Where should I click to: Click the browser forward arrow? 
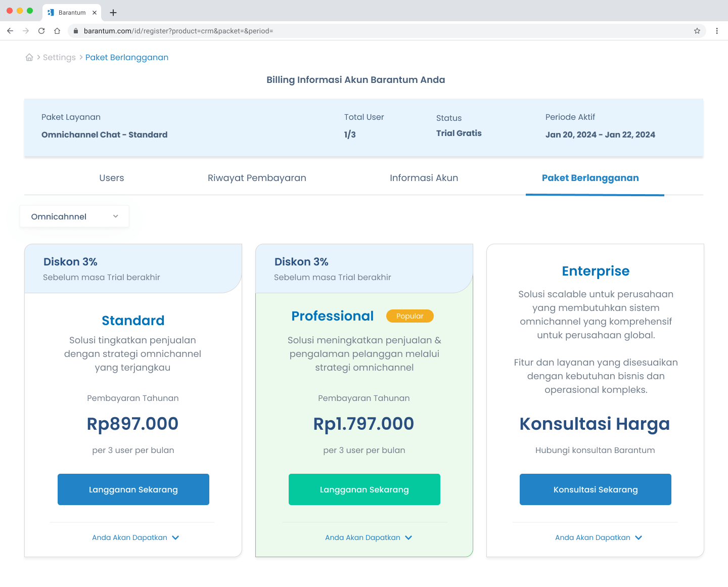click(26, 31)
